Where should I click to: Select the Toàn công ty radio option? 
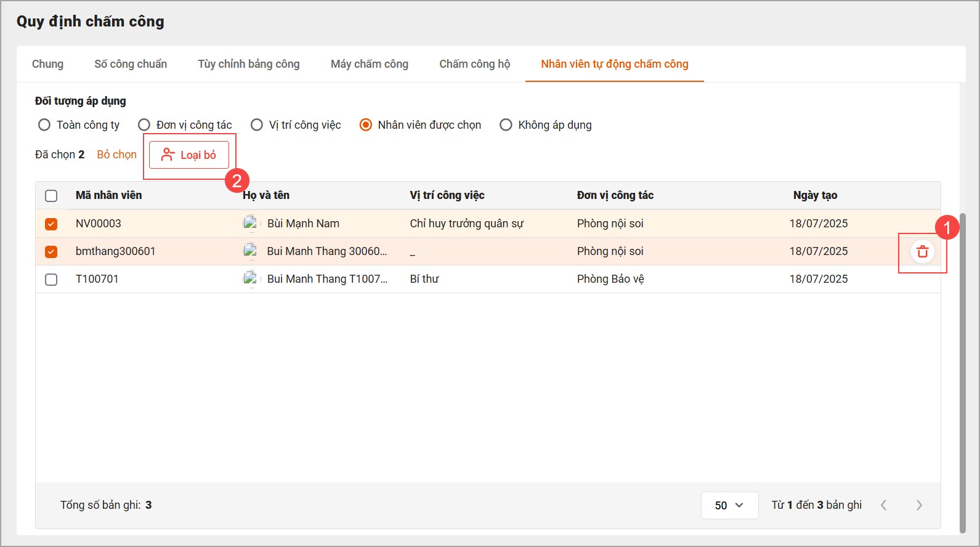pyautogui.click(x=44, y=125)
